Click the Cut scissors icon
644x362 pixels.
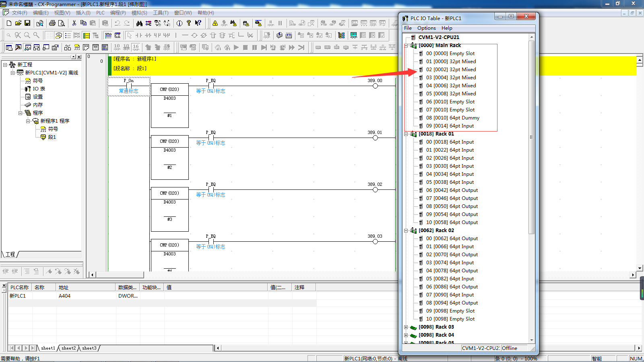(74, 23)
